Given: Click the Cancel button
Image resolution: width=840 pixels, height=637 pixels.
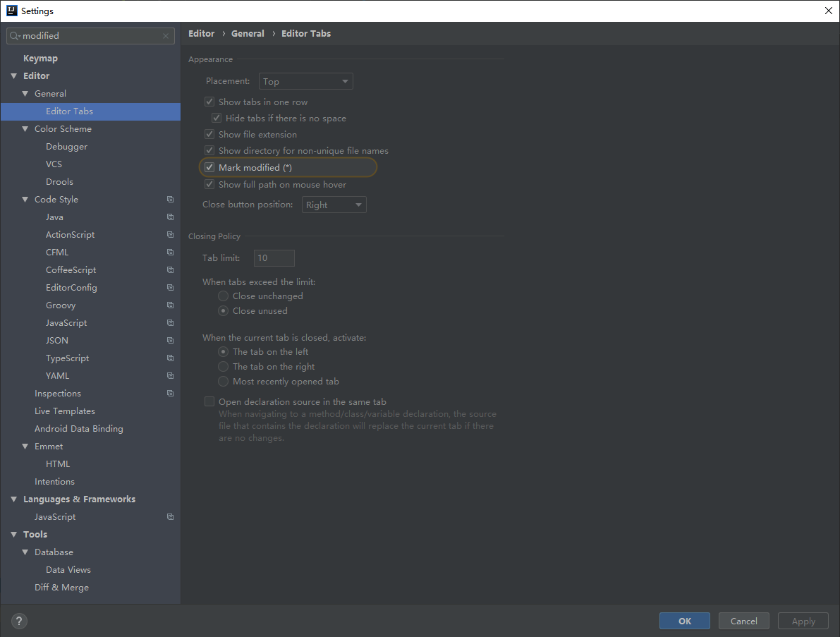Looking at the screenshot, I should click(743, 621).
